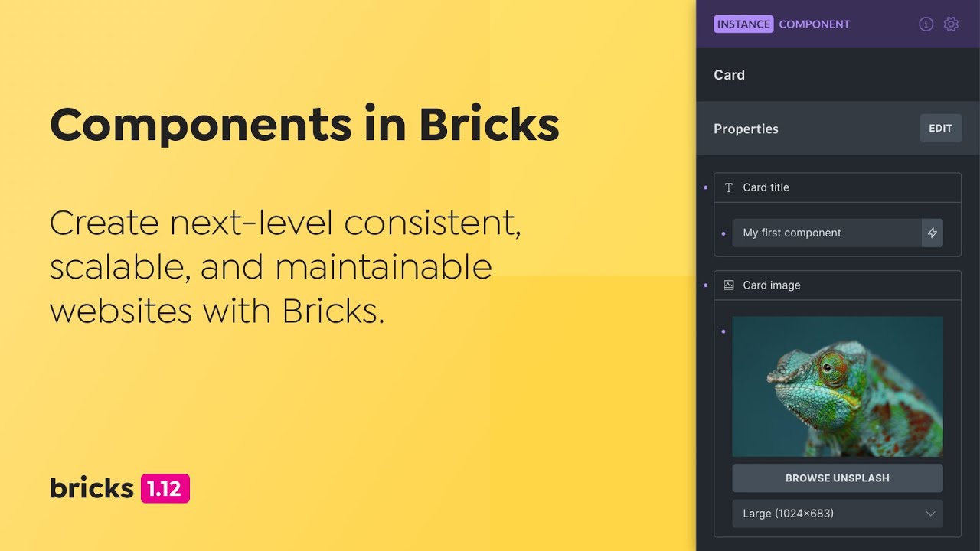Click the image type icon beside Card image
980x551 pixels.
(729, 285)
